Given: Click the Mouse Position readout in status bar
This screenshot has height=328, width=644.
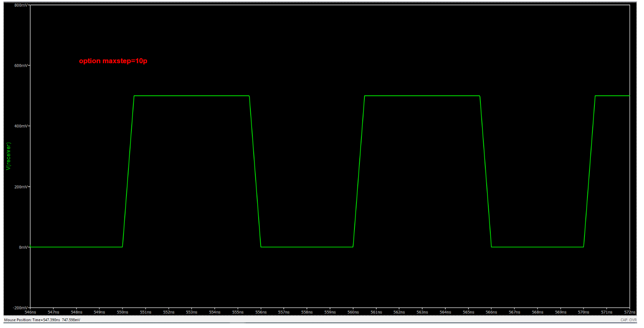Looking at the screenshot, I should point(42,320).
